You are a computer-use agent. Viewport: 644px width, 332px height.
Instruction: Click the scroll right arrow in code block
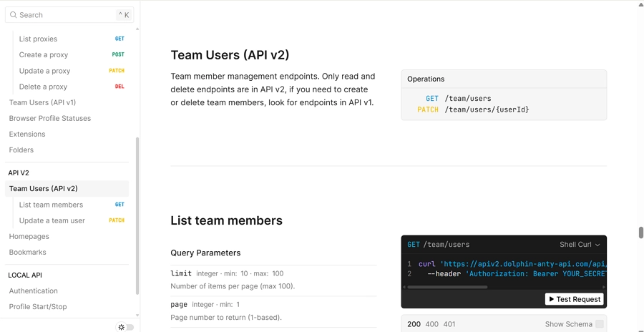coord(604,287)
